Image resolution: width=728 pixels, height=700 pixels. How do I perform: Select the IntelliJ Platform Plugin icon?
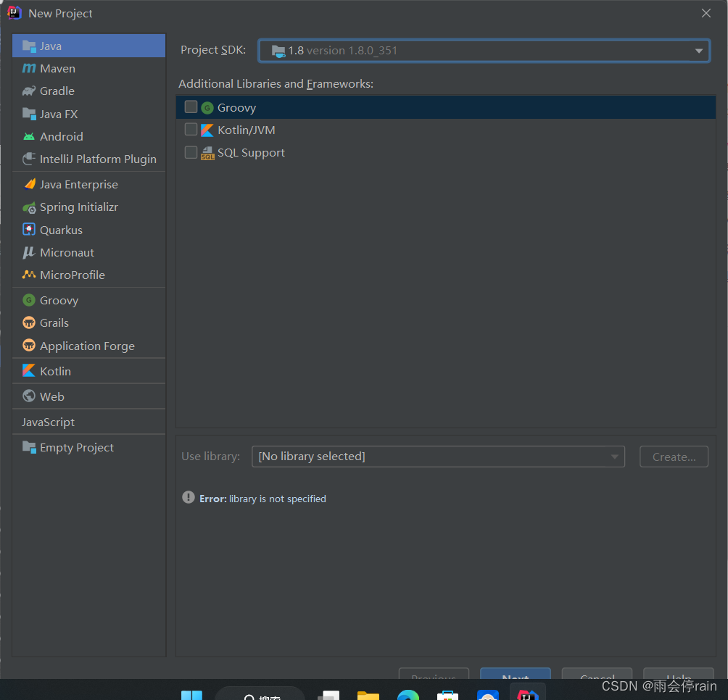29,159
